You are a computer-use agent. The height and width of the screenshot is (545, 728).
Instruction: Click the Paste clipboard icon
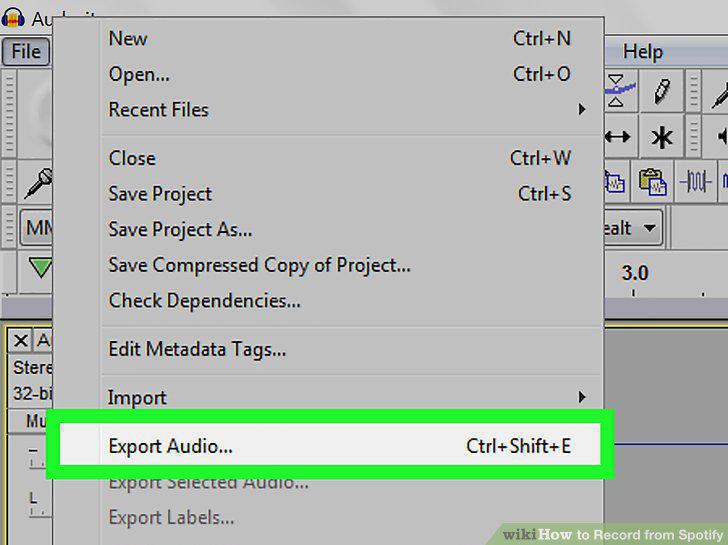pos(652,181)
